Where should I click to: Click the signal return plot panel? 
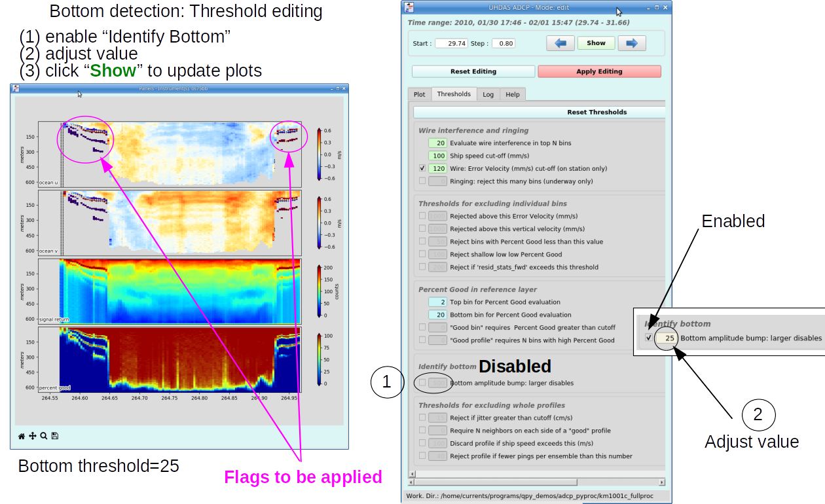(x=170, y=291)
